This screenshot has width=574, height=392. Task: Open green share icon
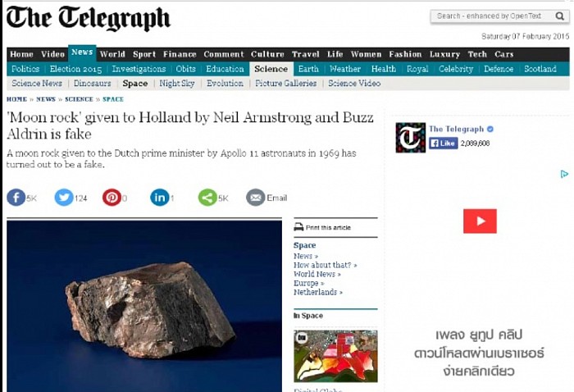click(x=207, y=198)
